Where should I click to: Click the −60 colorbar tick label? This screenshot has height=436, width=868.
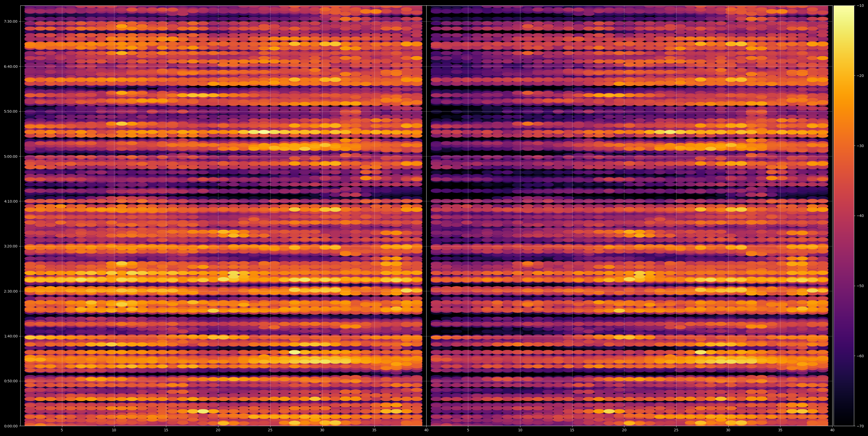coord(861,356)
